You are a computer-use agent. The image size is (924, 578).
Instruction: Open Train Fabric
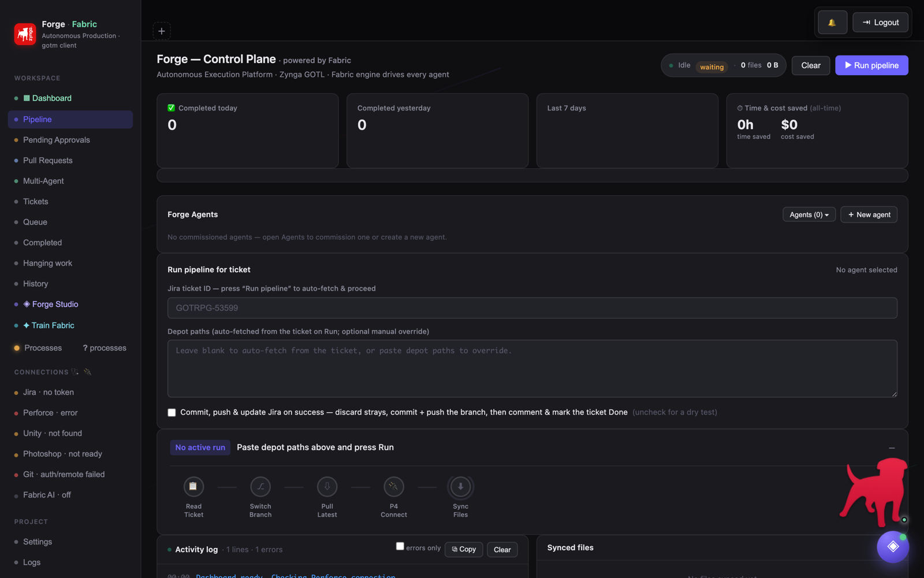tap(70, 325)
